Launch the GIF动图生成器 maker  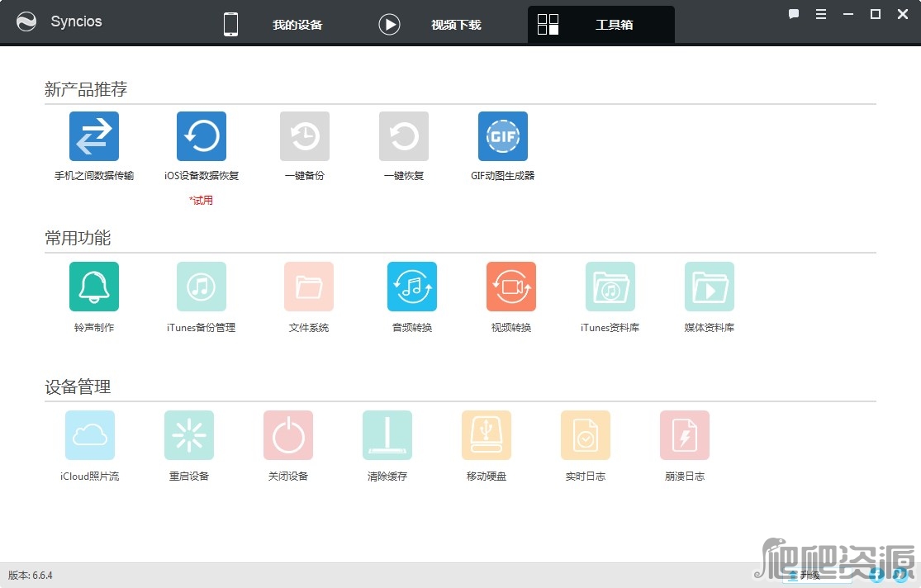point(503,136)
